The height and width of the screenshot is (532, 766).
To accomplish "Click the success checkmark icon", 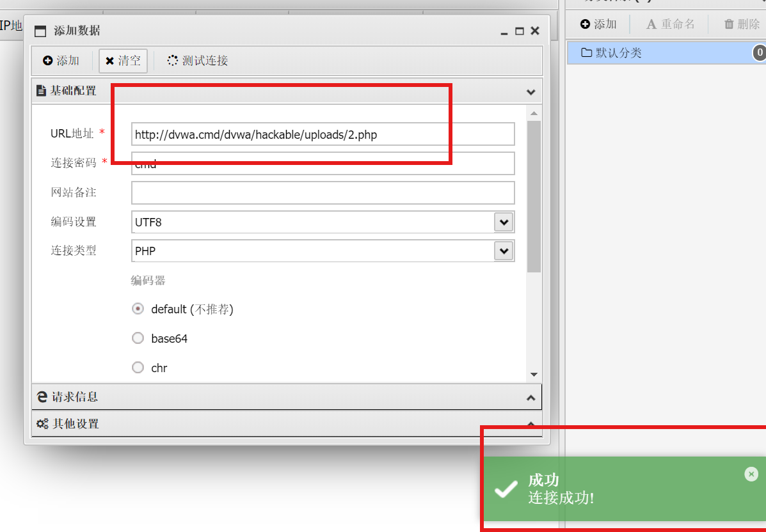I will (506, 489).
